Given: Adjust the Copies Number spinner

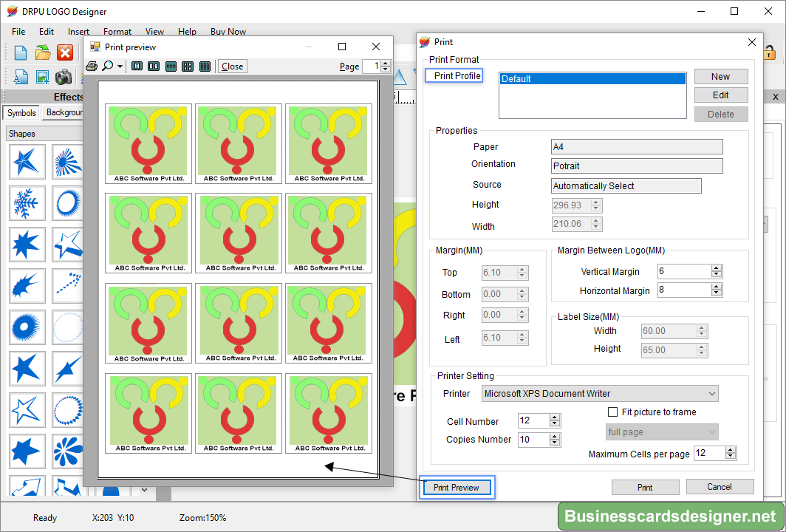Looking at the screenshot, I should (x=554, y=440).
